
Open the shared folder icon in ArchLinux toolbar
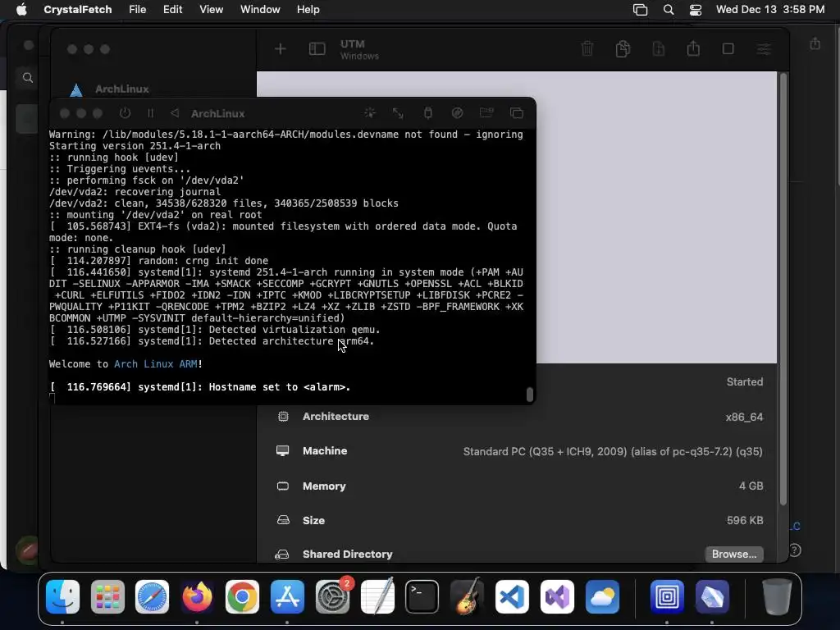coord(486,112)
